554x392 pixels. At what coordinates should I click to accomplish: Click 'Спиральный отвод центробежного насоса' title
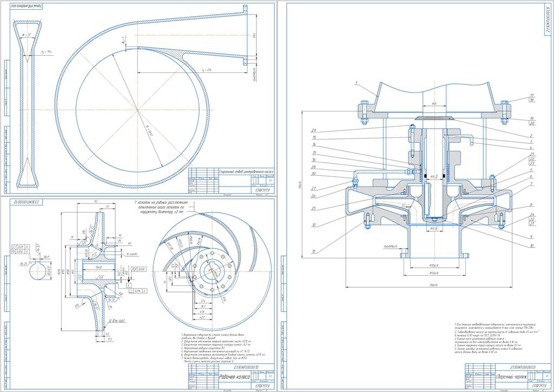[246, 172]
